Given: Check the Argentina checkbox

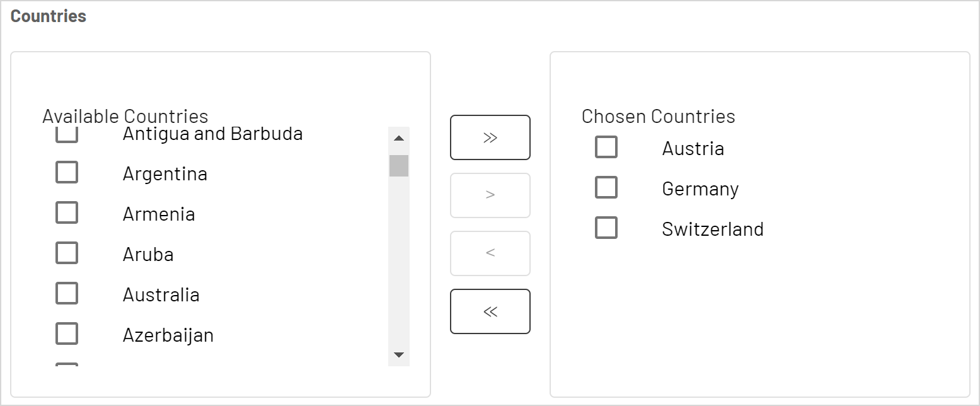Looking at the screenshot, I should tap(67, 172).
